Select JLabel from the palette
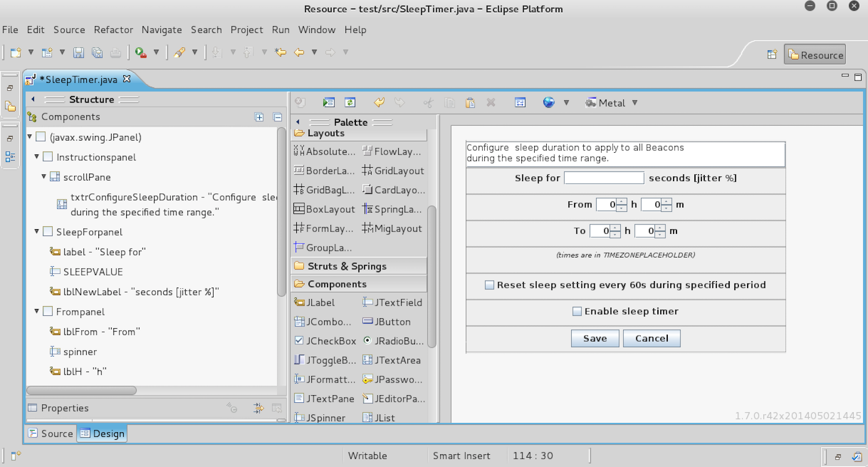The image size is (868, 467). [x=314, y=302]
